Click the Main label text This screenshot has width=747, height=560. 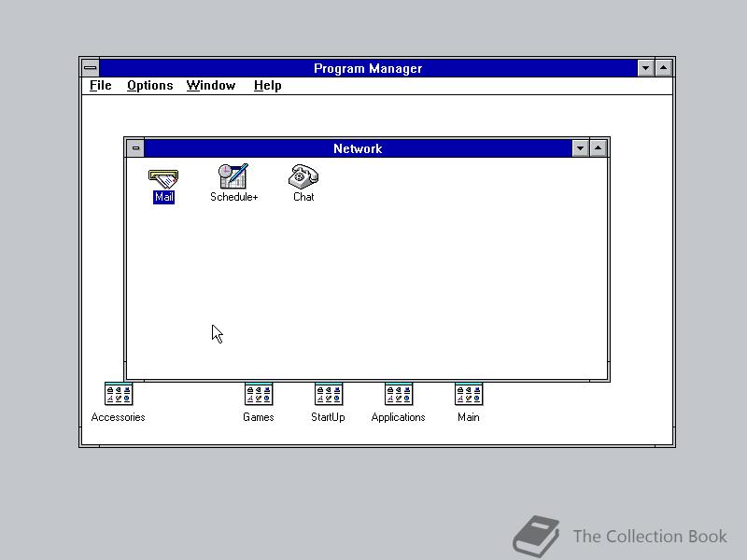point(469,417)
